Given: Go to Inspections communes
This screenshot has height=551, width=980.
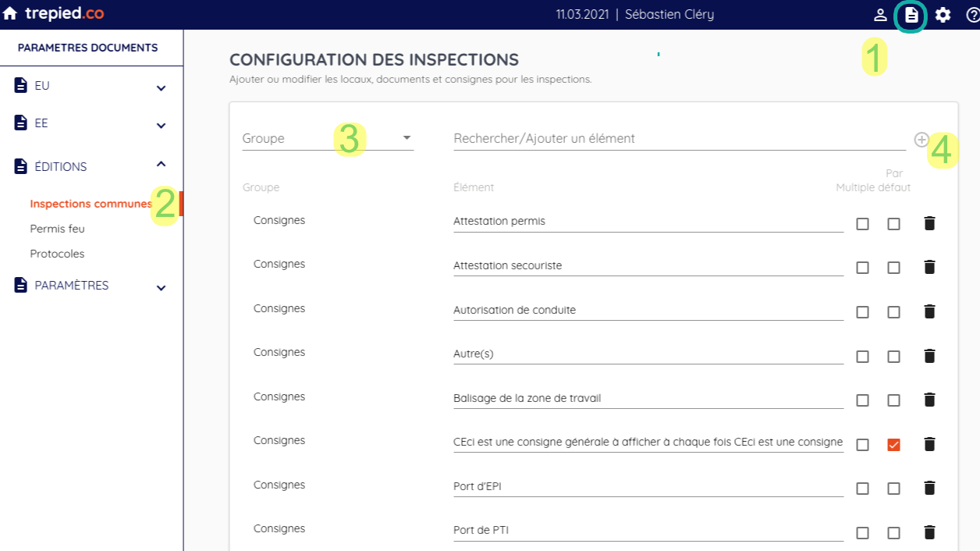Looking at the screenshot, I should click(x=91, y=204).
